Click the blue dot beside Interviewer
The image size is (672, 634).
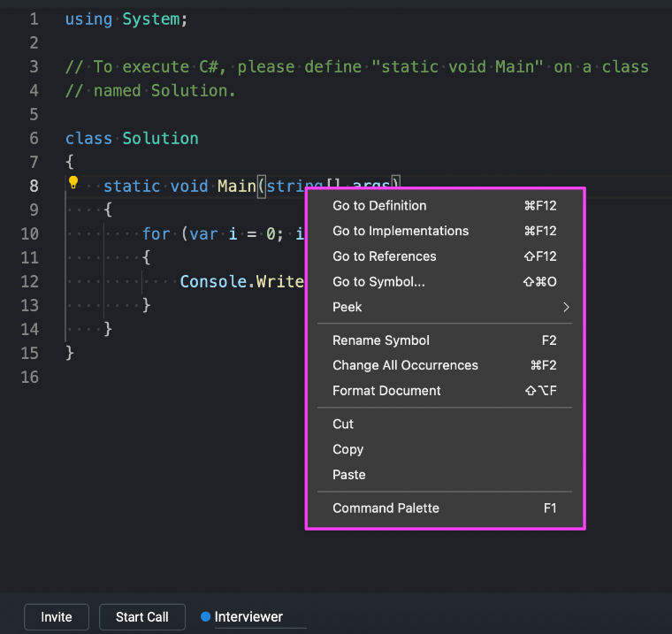[205, 616]
